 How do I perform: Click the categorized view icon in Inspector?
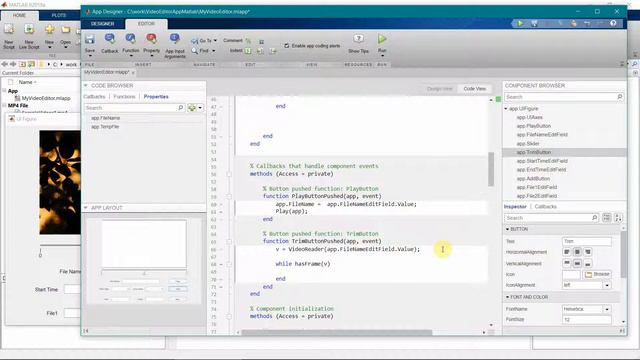[x=607, y=218]
